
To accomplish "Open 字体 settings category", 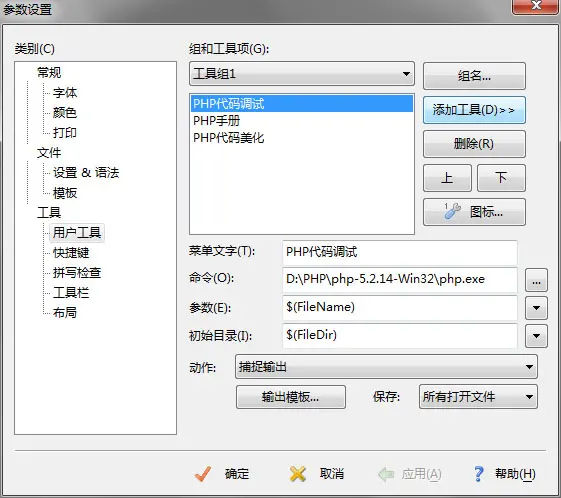I will [65, 93].
